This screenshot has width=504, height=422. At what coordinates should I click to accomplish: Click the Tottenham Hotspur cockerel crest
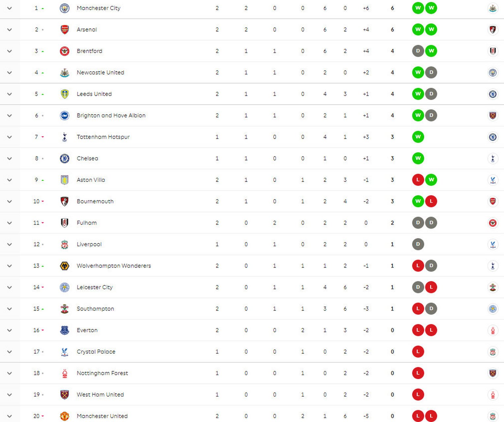65,137
